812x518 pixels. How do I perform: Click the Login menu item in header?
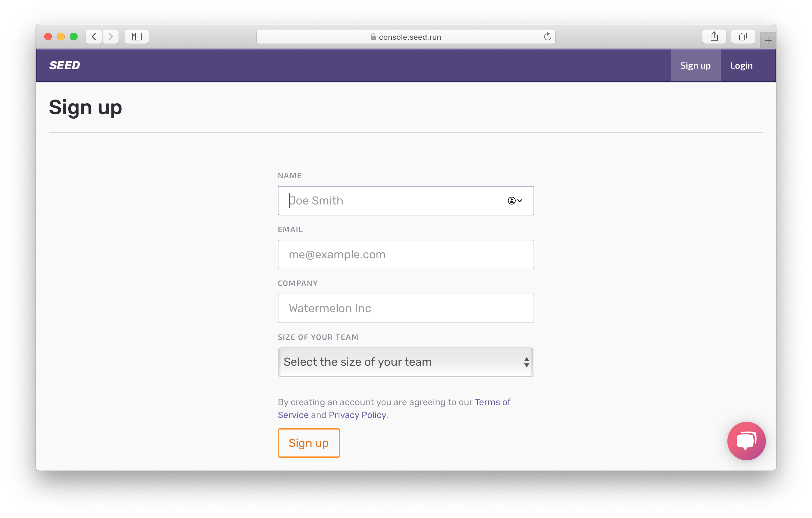click(742, 65)
